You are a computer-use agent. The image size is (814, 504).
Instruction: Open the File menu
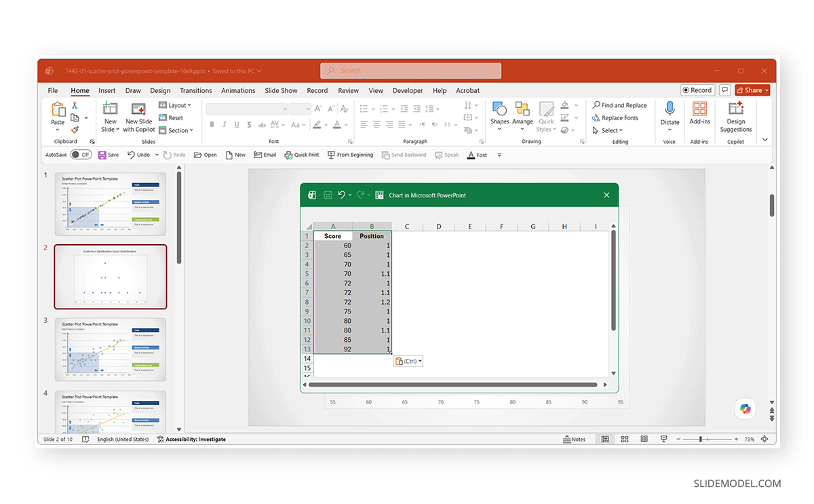coord(53,90)
